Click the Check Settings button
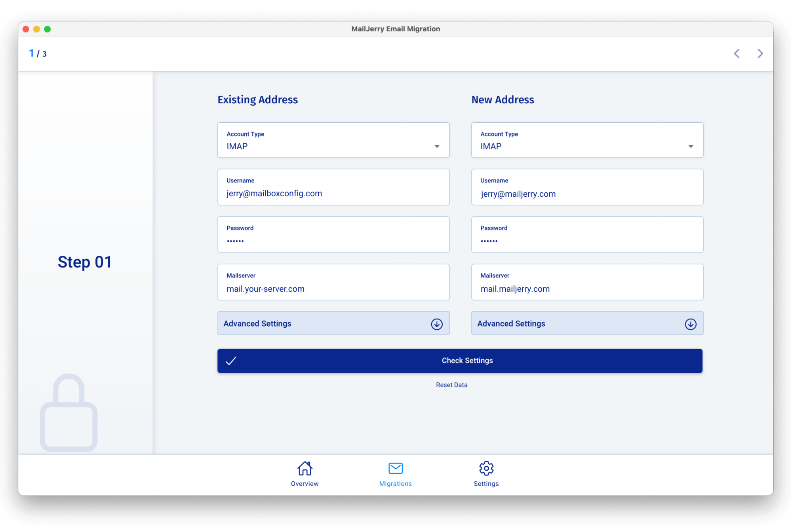The height and width of the screenshot is (532, 792). pos(460,361)
